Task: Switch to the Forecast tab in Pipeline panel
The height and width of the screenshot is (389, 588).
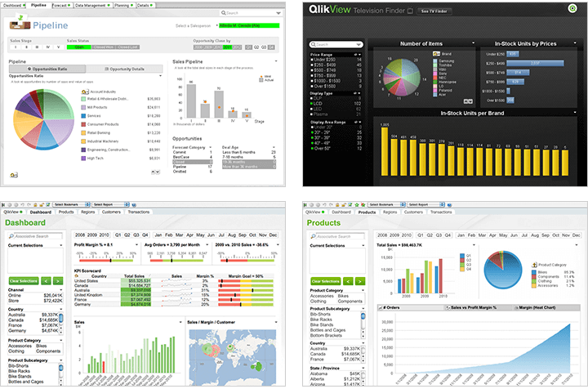Action: 61,5
